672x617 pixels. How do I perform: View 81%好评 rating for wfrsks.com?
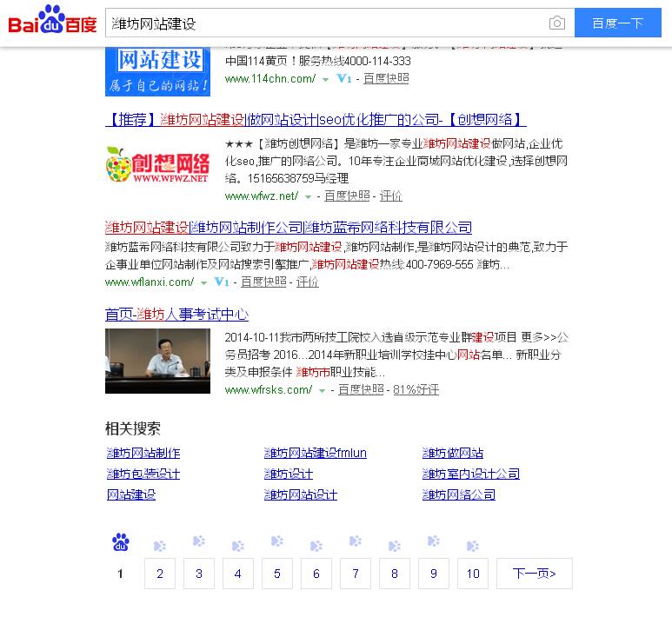tap(416, 390)
